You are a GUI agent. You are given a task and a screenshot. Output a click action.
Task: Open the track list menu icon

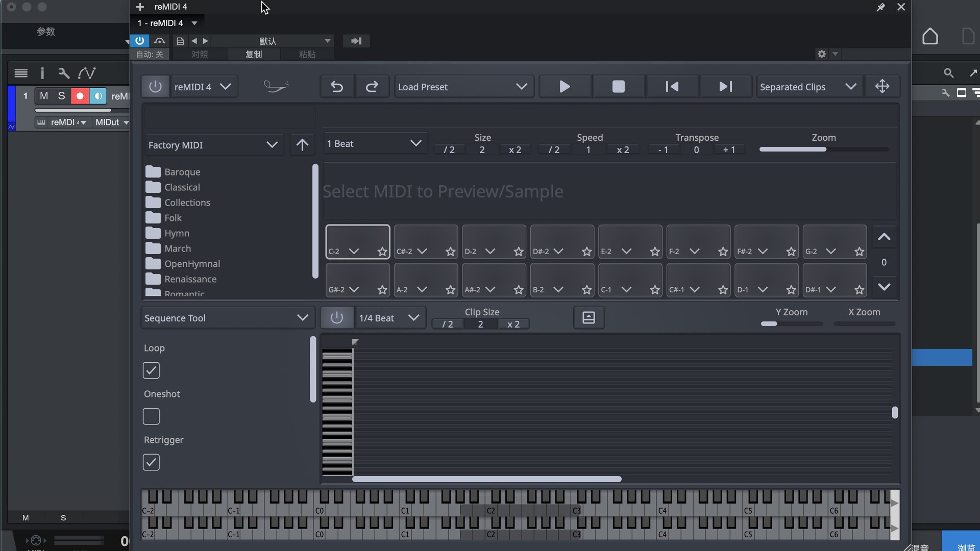pyautogui.click(x=21, y=73)
